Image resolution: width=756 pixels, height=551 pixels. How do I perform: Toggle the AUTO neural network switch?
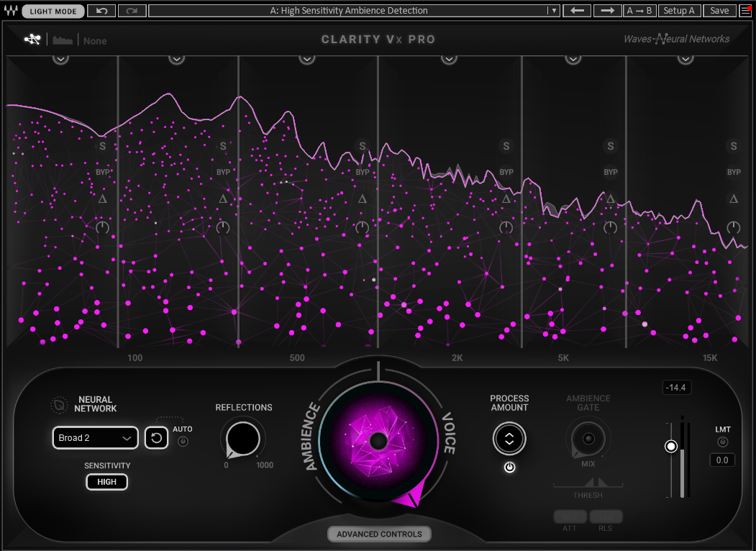(x=183, y=441)
